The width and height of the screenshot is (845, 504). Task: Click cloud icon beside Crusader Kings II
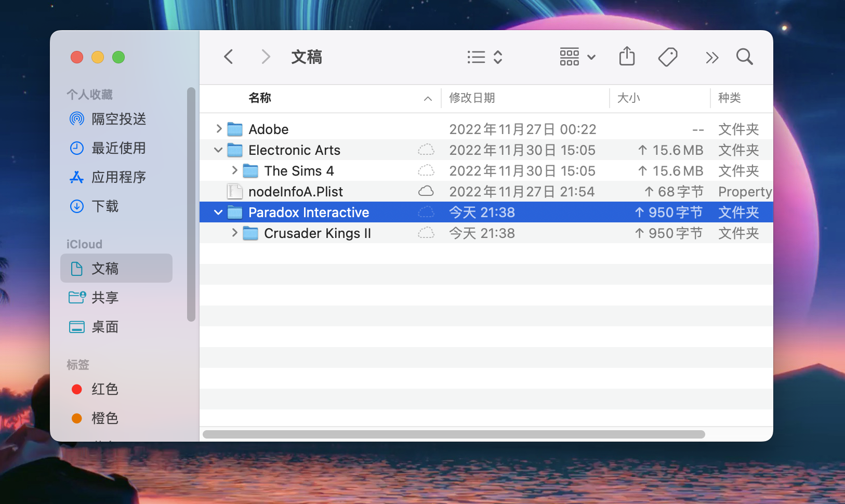426,233
